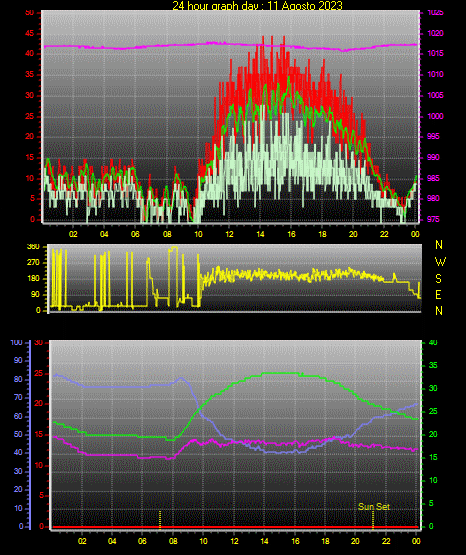Click the 16 hour label under the bottom graph
This screenshot has width=466, height=555.
point(295,541)
